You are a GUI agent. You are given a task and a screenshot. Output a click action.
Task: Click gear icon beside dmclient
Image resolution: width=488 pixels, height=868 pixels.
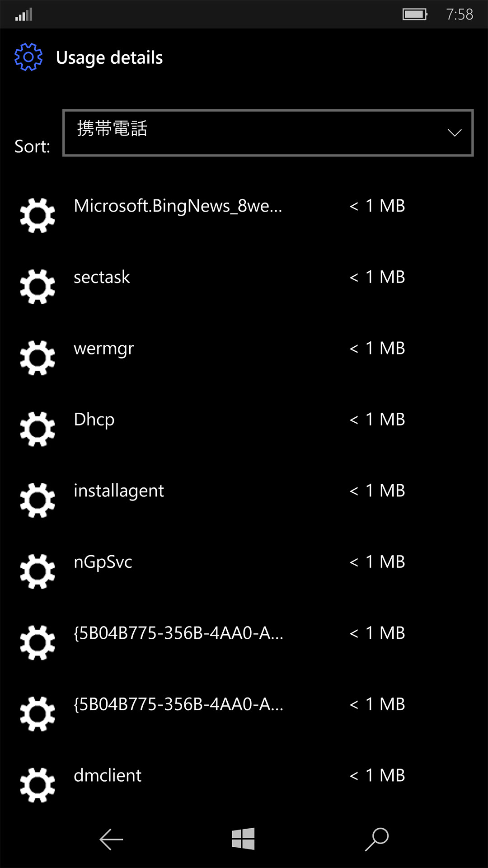(38, 785)
